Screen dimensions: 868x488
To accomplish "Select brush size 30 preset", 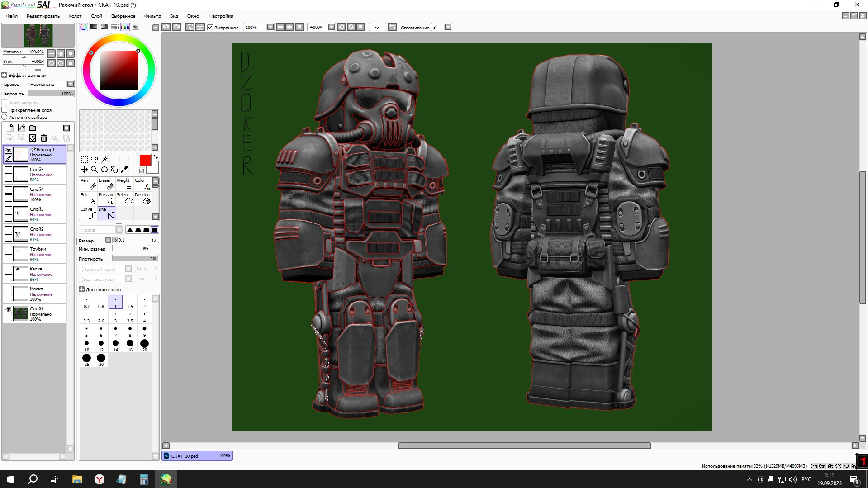I will [101, 360].
